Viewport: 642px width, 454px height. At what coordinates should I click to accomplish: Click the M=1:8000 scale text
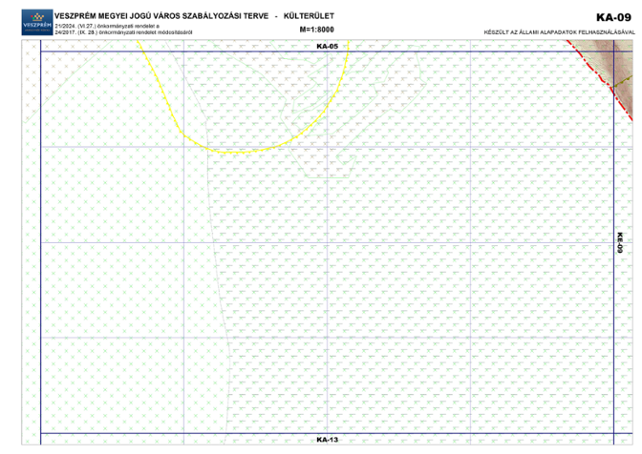[x=316, y=30]
